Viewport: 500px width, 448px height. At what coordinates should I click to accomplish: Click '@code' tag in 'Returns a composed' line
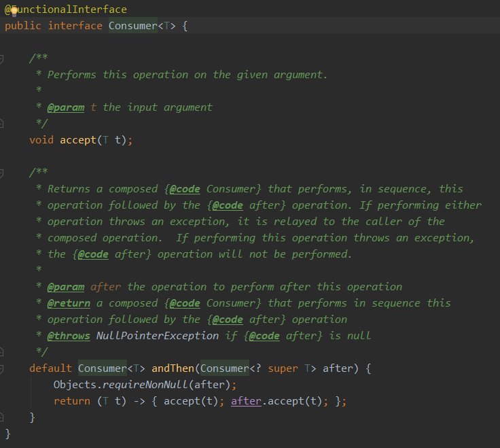185,189
